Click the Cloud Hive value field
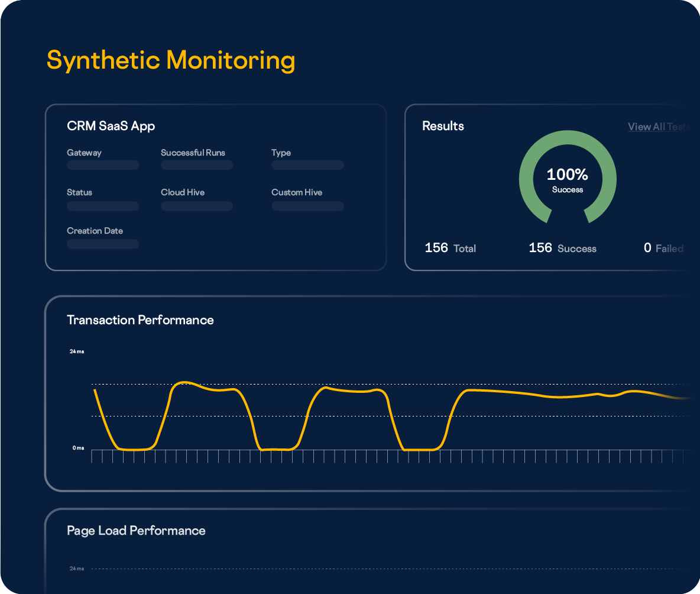Image resolution: width=700 pixels, height=594 pixels. [x=197, y=206]
